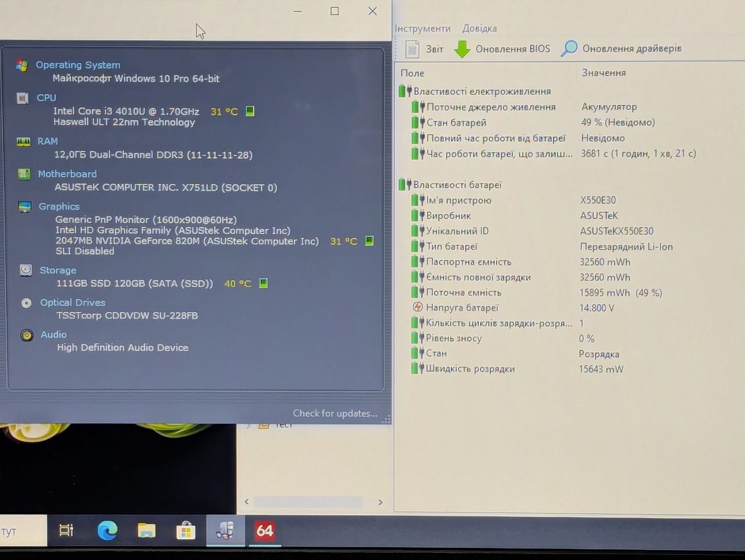This screenshot has width=745, height=560.
Task: Click the 'Звіт' toolbar button
Action: [x=424, y=49]
